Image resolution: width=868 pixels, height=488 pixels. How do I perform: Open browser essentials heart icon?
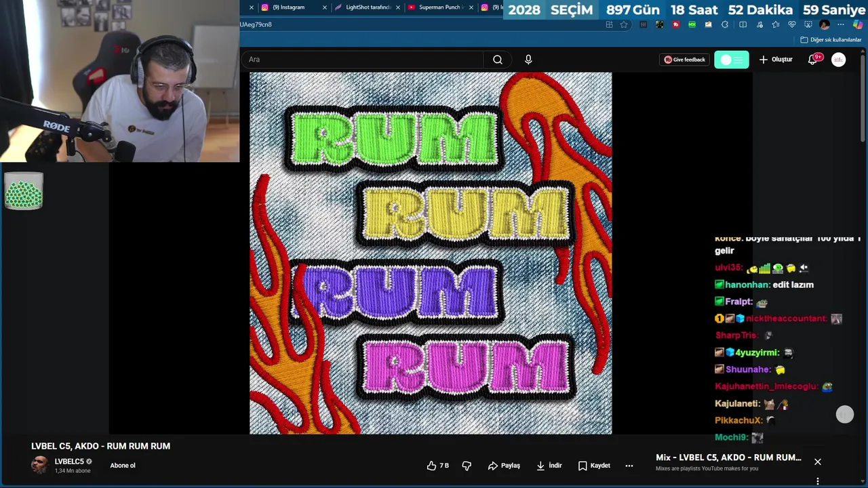792,24
